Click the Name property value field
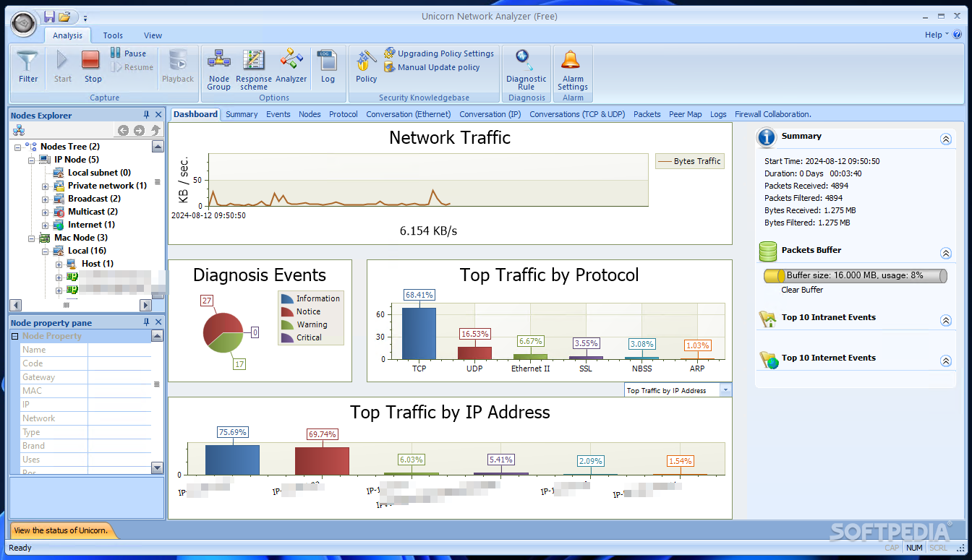The height and width of the screenshot is (560, 972). 119,350
